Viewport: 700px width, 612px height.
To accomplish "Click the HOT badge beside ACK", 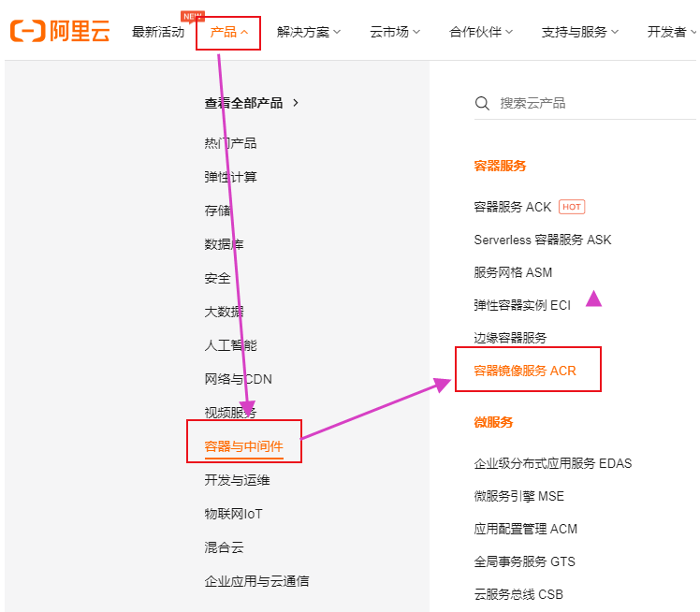I will [x=572, y=207].
